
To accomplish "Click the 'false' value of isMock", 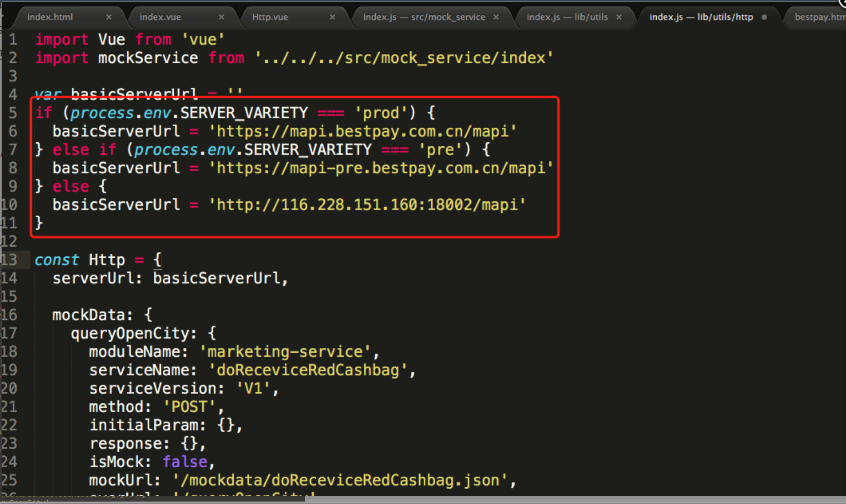I will click(185, 462).
